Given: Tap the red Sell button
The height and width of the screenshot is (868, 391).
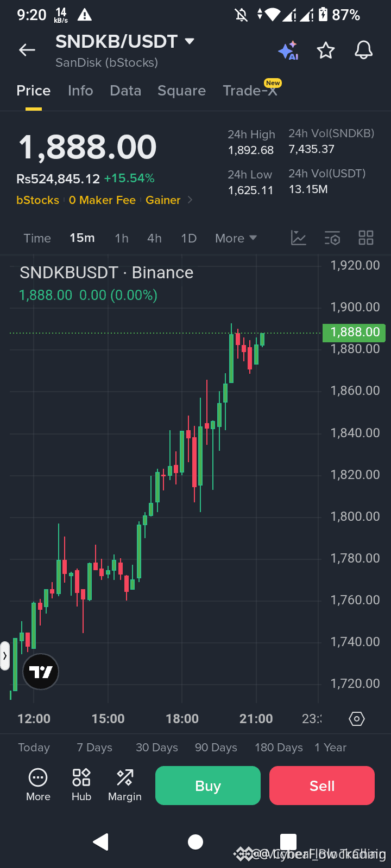Looking at the screenshot, I should (x=322, y=786).
